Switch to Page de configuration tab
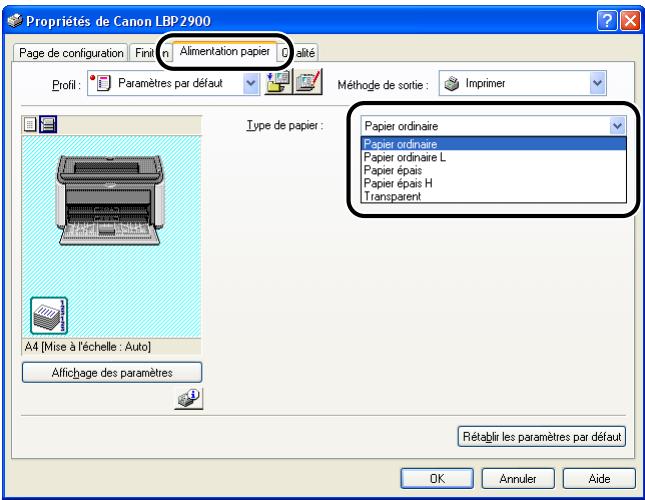 click(71, 53)
